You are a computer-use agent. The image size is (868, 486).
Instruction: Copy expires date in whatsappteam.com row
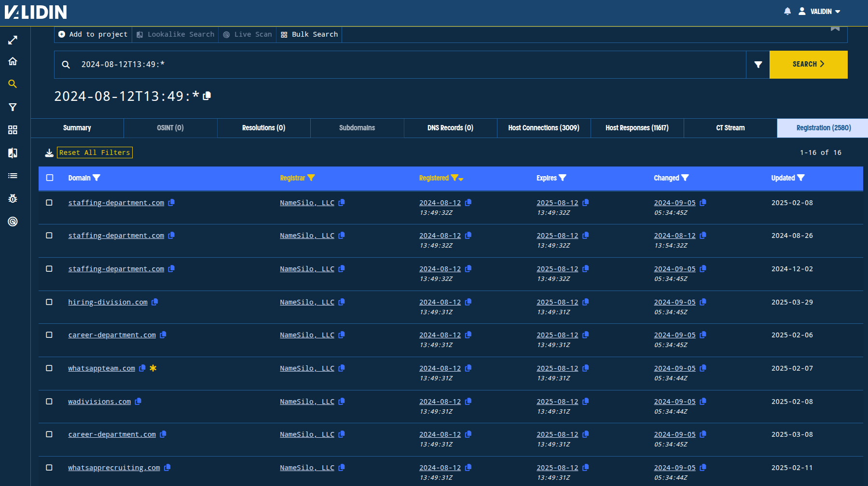click(x=586, y=368)
